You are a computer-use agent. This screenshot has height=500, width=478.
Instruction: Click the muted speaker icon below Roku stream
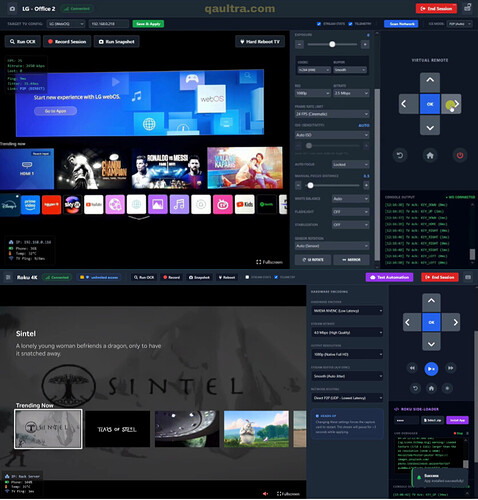265,494
